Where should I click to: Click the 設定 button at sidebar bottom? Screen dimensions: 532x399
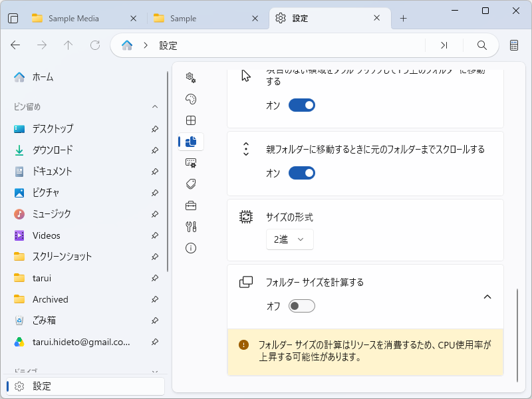[x=86, y=386]
